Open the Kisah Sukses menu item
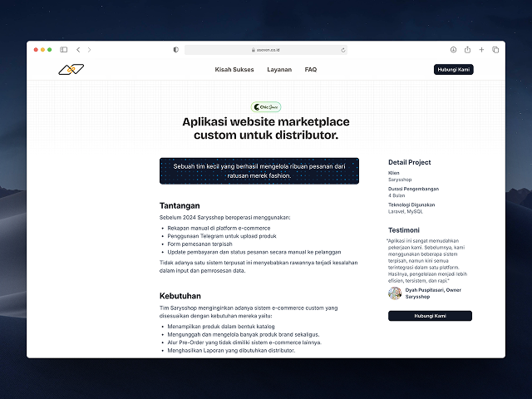 click(x=234, y=69)
